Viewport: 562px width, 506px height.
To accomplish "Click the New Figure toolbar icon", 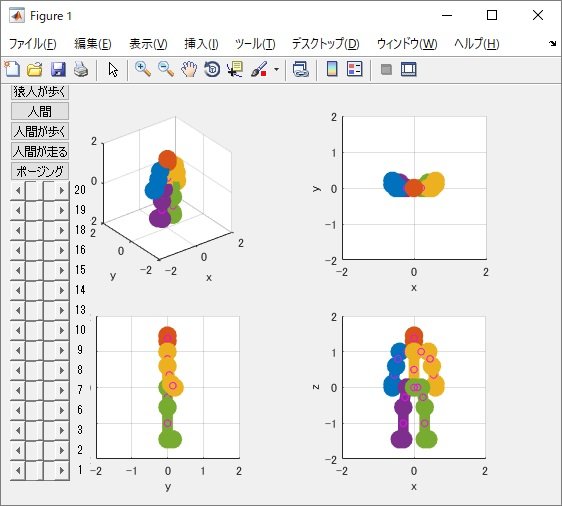I will (x=12, y=69).
